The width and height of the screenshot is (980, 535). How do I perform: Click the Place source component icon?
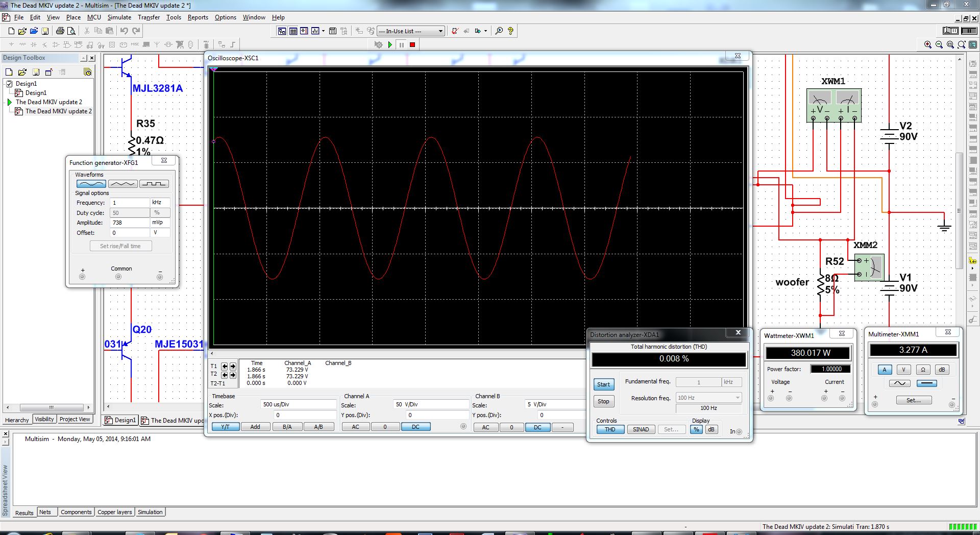[x=11, y=45]
